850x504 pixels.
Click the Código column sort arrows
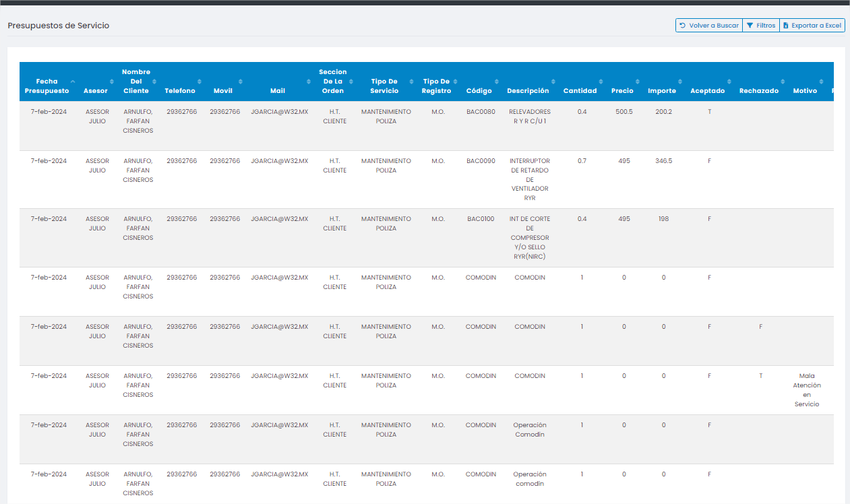(497, 82)
